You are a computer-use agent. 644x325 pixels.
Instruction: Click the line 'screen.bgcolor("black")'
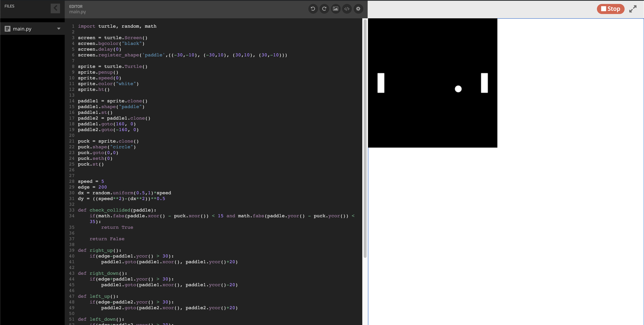(111, 43)
